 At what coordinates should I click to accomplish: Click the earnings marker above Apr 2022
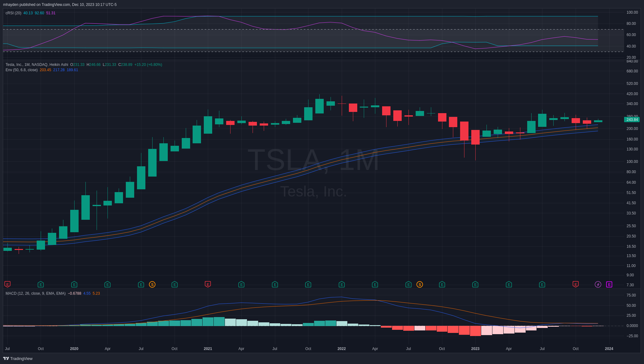point(375,284)
